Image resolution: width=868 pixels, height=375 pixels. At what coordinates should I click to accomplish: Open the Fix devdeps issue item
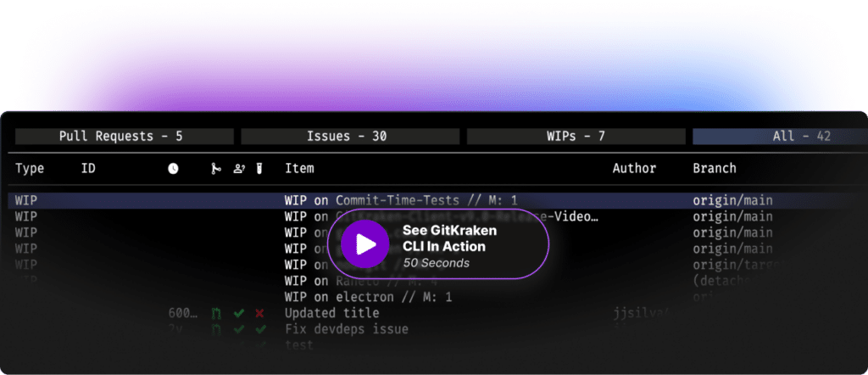point(346,329)
